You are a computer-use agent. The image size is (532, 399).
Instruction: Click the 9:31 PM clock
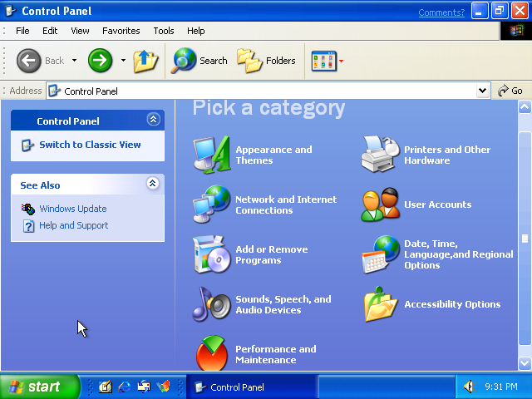coord(501,387)
